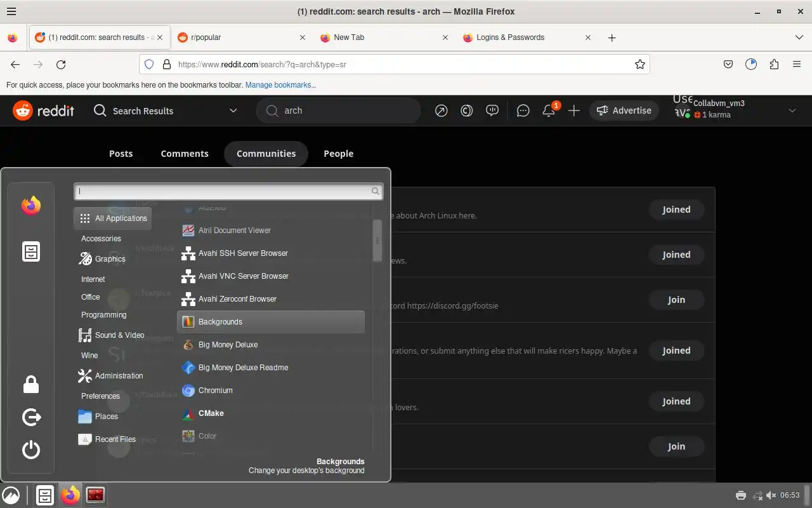Expand the user account dropdown
This screenshot has height=508, width=812.
click(x=792, y=110)
